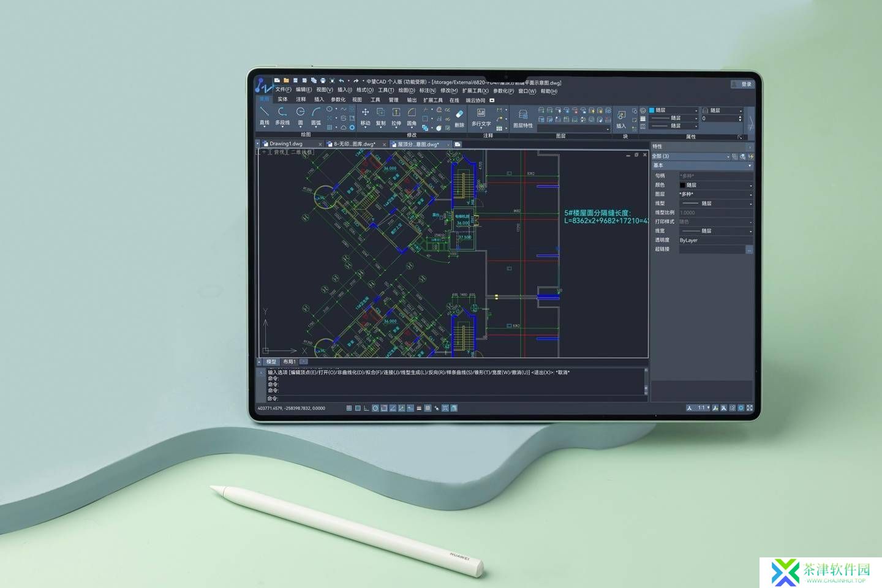Screen dimensions: 882x588
Task: Switch to the Drawing1.dwg document tab
Action: (x=286, y=144)
